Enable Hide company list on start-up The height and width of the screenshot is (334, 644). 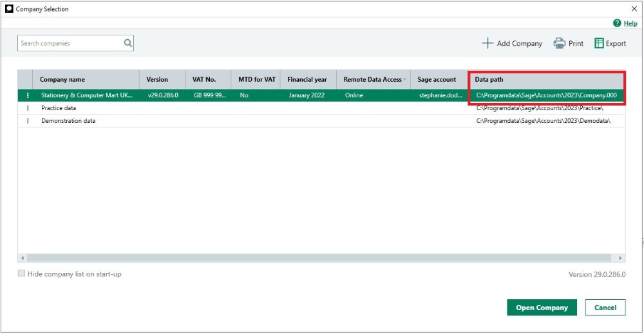[22, 274]
